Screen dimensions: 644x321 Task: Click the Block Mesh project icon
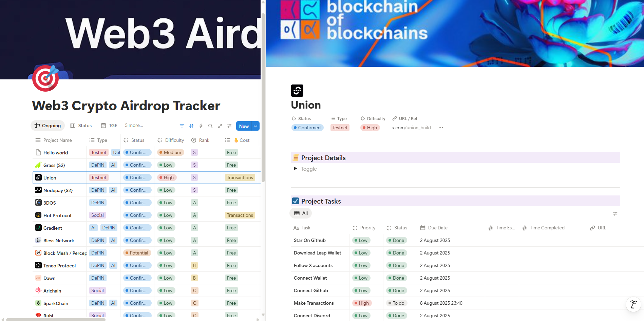[38, 253]
